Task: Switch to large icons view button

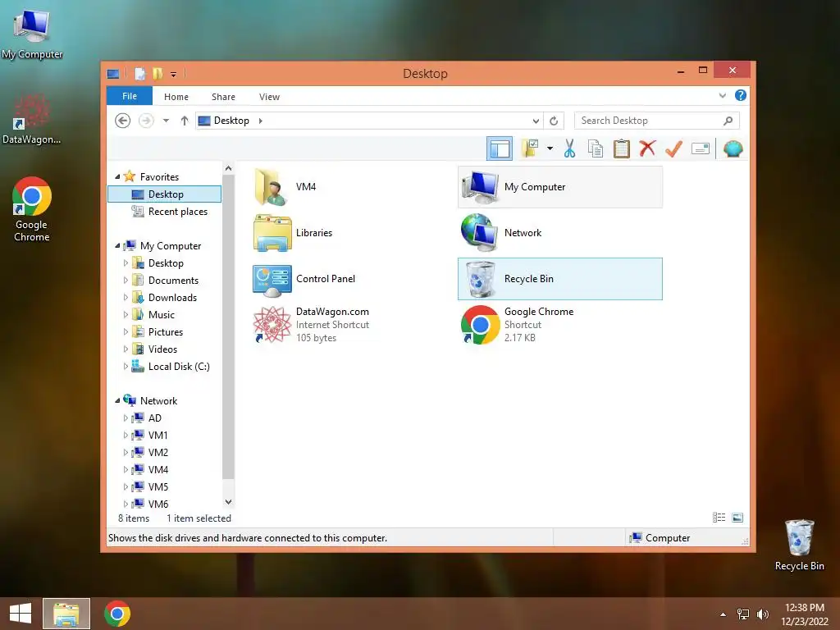Action: click(737, 518)
